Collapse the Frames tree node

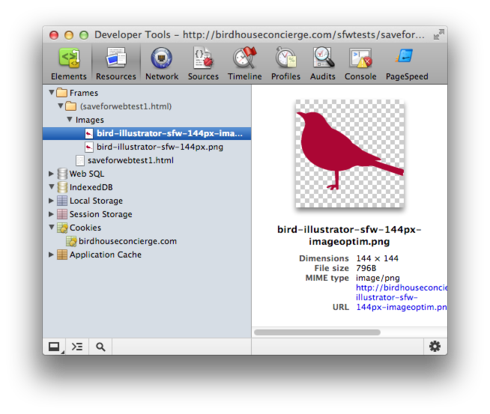point(51,92)
